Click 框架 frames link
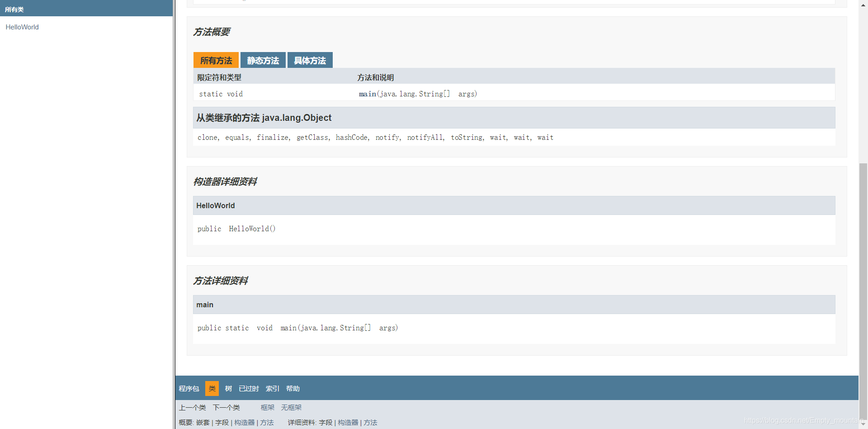 coord(268,408)
